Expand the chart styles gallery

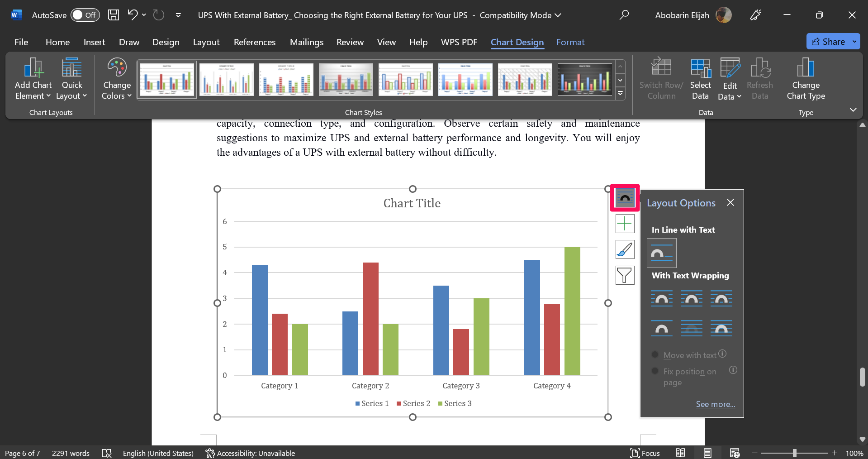(620, 93)
